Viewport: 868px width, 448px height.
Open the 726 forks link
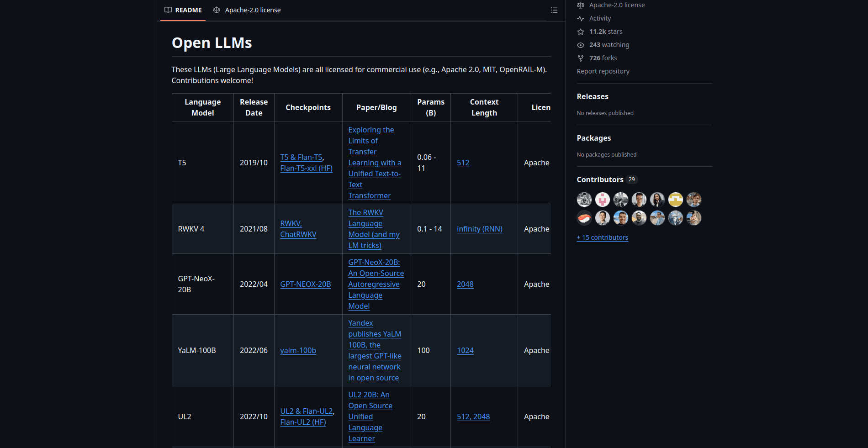(x=603, y=58)
